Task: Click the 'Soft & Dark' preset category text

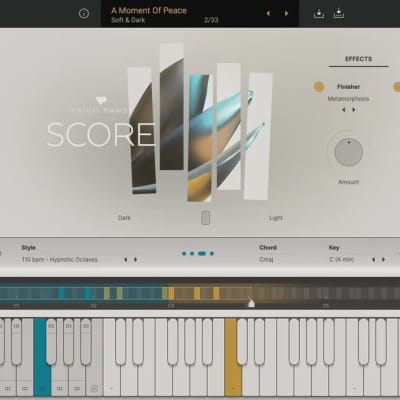Action: pos(128,20)
